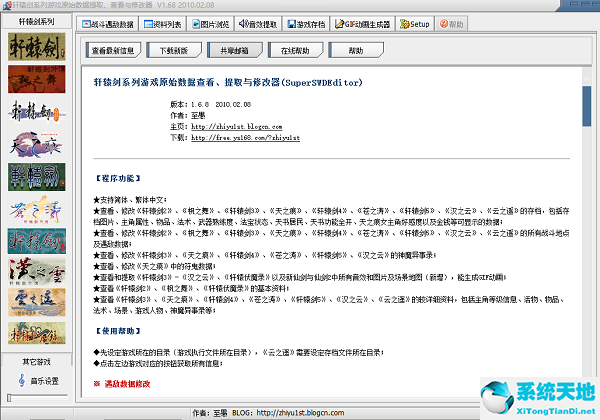Click the 帮助 button beside 在线帮助
600x420 pixels.
tap(356, 50)
